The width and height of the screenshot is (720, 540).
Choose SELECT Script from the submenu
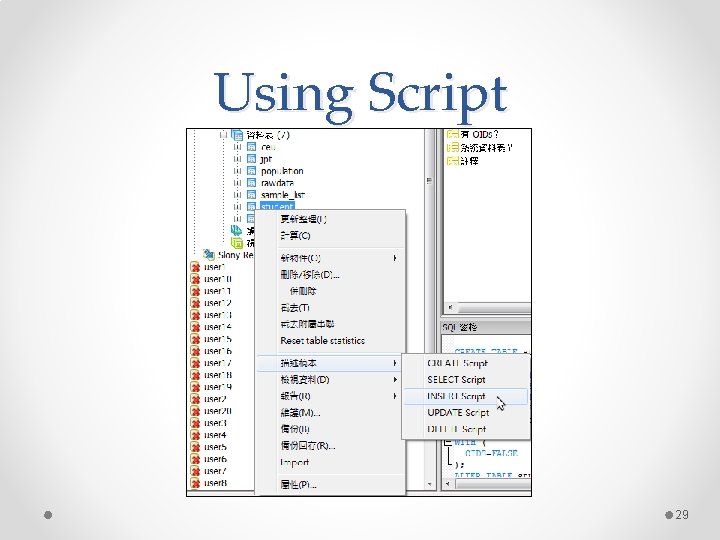[x=466, y=380]
